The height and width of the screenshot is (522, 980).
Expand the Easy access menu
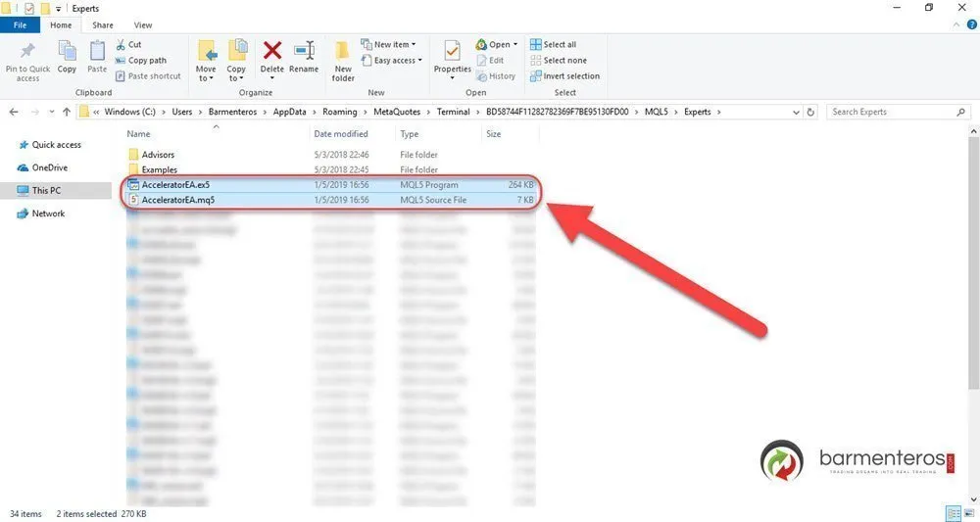(391, 60)
